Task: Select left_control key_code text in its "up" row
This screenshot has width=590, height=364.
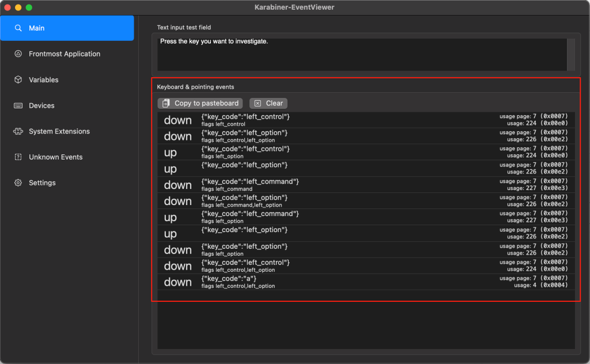Action: [x=245, y=149]
